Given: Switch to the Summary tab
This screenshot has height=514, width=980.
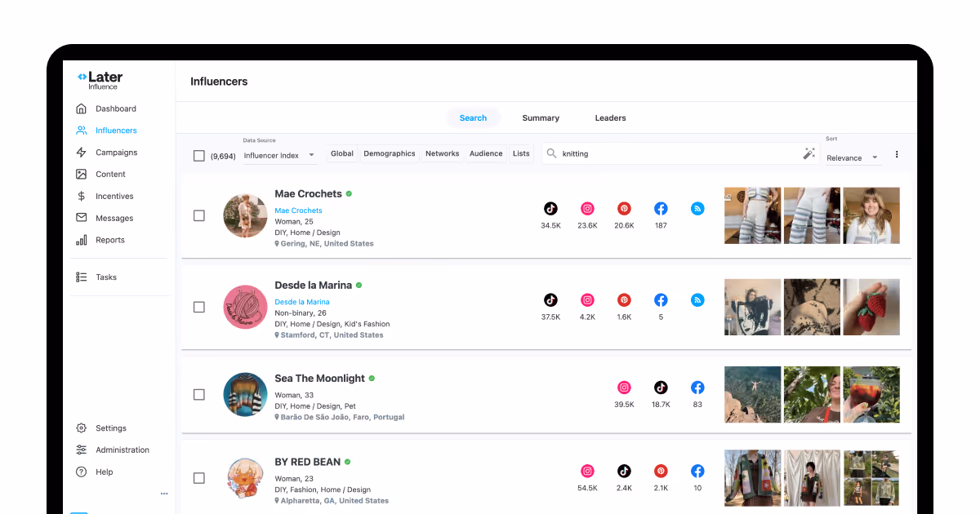Looking at the screenshot, I should click(x=541, y=117).
